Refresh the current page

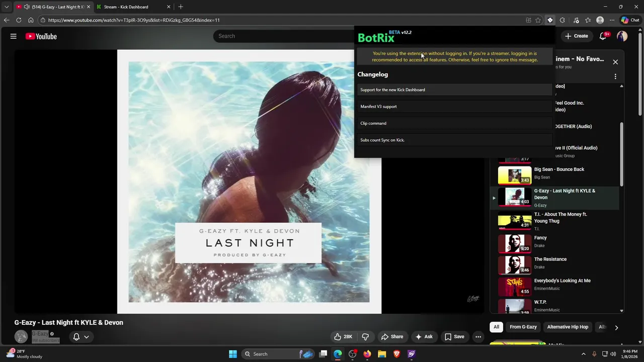19,20
